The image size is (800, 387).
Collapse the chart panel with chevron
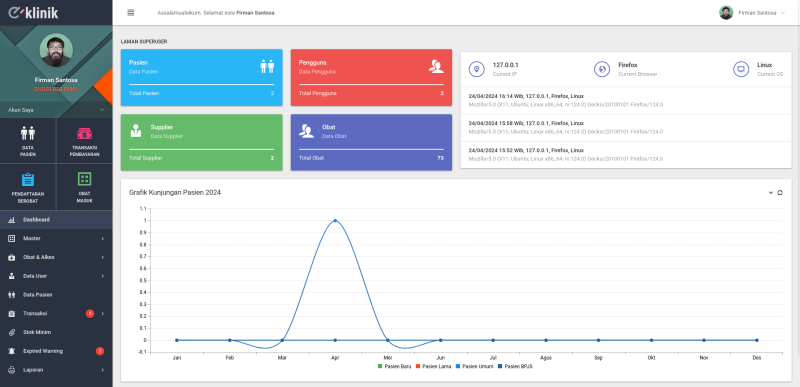pos(770,193)
